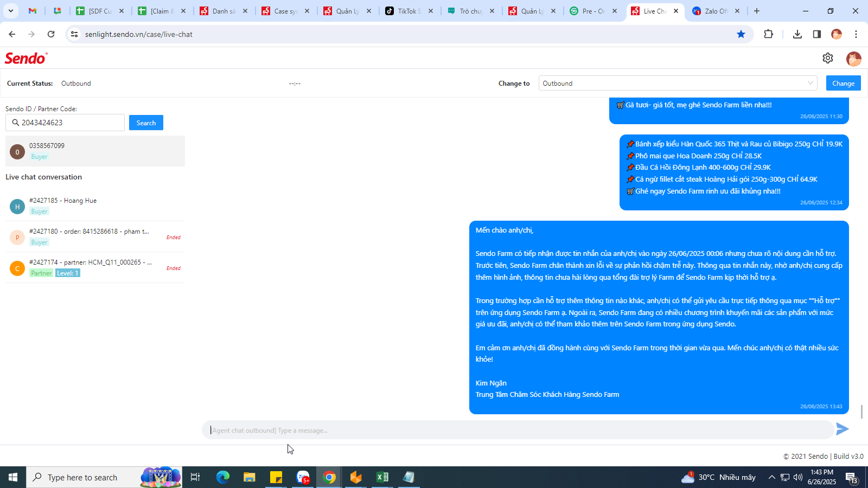Screen dimensions: 868x488
Task: Open ended conversation #2427180 order 8415286618
Action: coord(95,236)
